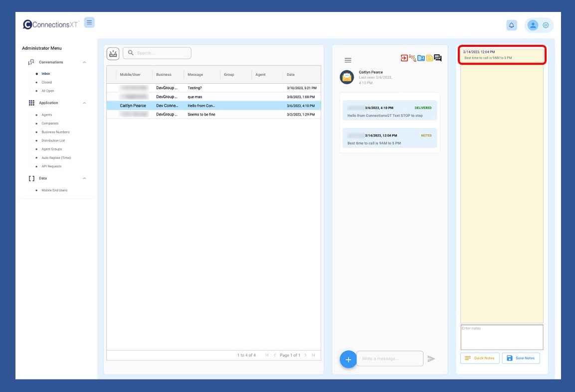
Task: Click the Save Notes button
Action: pyautogui.click(x=521, y=358)
